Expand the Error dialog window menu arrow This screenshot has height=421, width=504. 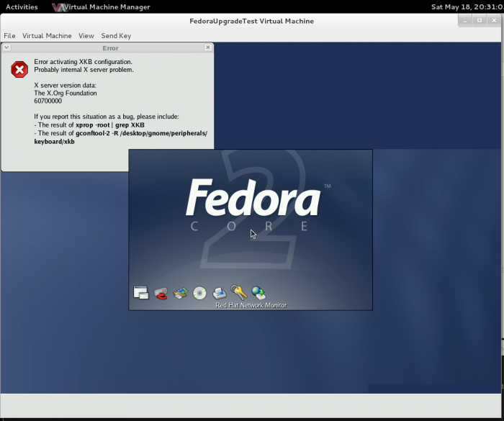pos(6,47)
